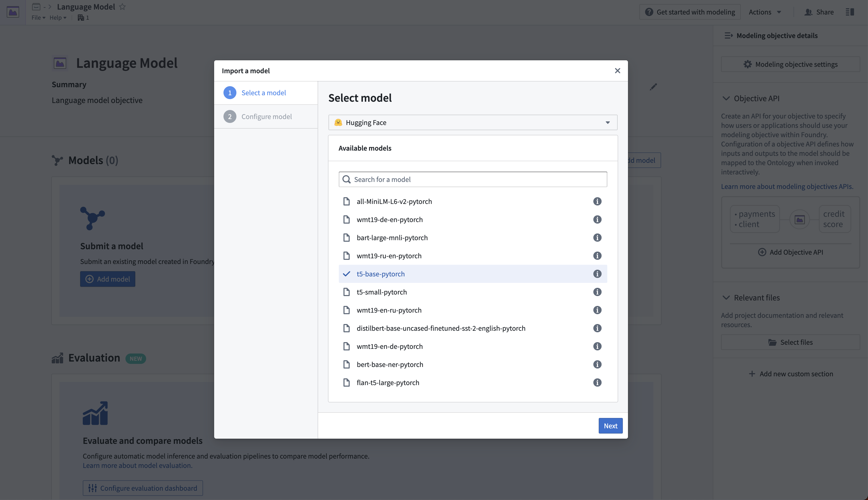This screenshot has height=500, width=868.
Task: Click Next in the import dialog
Action: (610, 426)
